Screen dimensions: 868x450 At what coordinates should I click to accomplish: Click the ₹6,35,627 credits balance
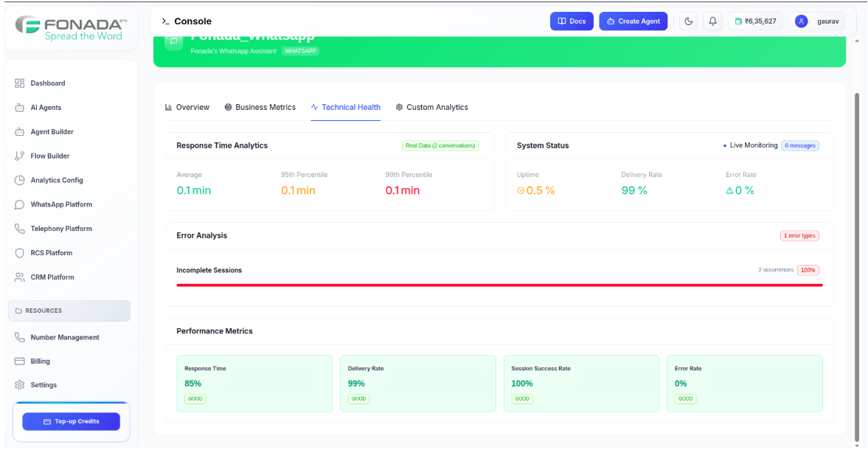point(755,21)
